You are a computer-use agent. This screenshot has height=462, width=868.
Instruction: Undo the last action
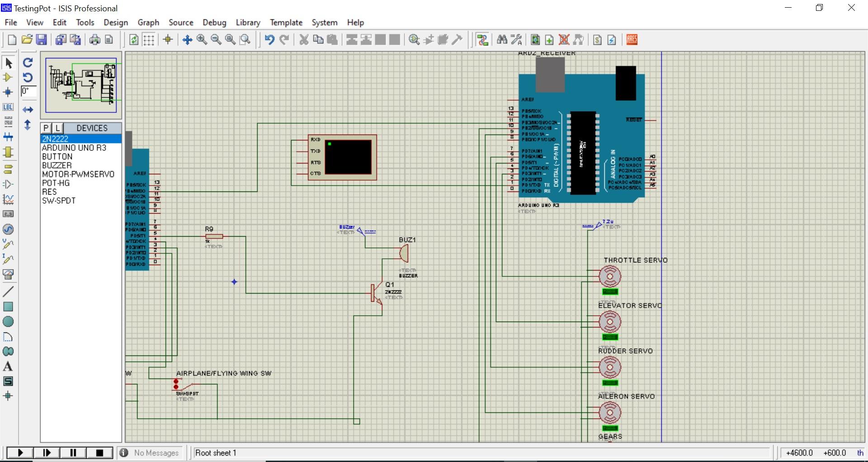[269, 40]
